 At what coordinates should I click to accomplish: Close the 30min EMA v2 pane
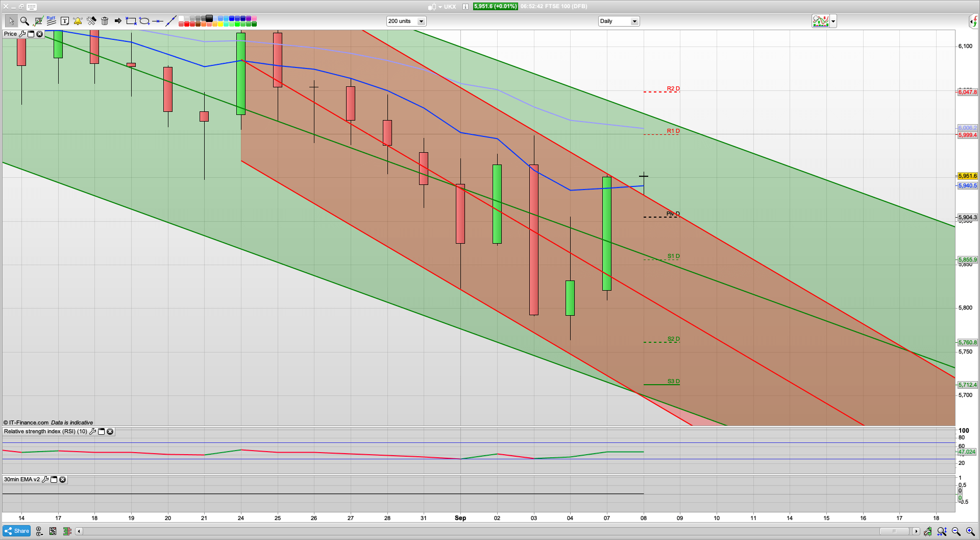pos(62,480)
